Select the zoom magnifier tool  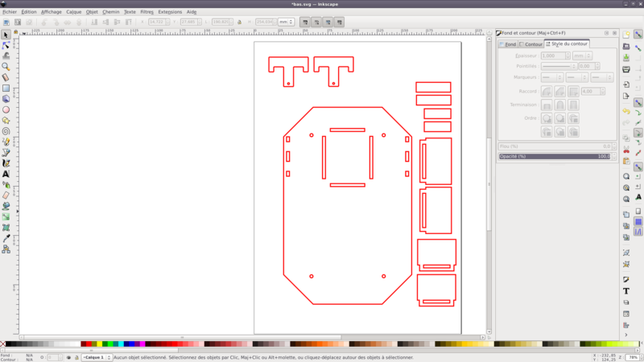(6, 67)
